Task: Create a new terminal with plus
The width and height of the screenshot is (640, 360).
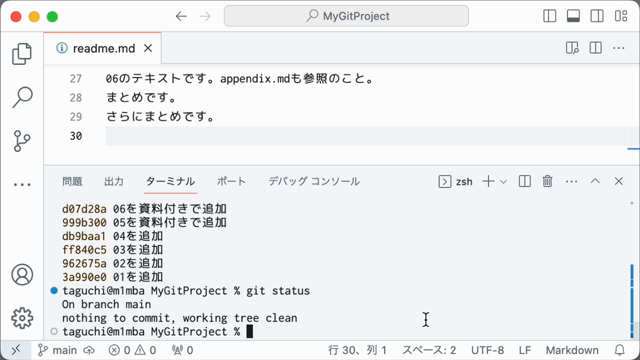Action: tap(488, 181)
